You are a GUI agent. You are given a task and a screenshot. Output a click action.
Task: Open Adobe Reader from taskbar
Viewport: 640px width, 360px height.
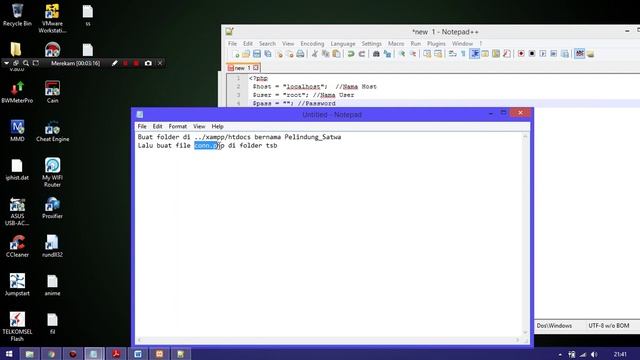[116, 354]
